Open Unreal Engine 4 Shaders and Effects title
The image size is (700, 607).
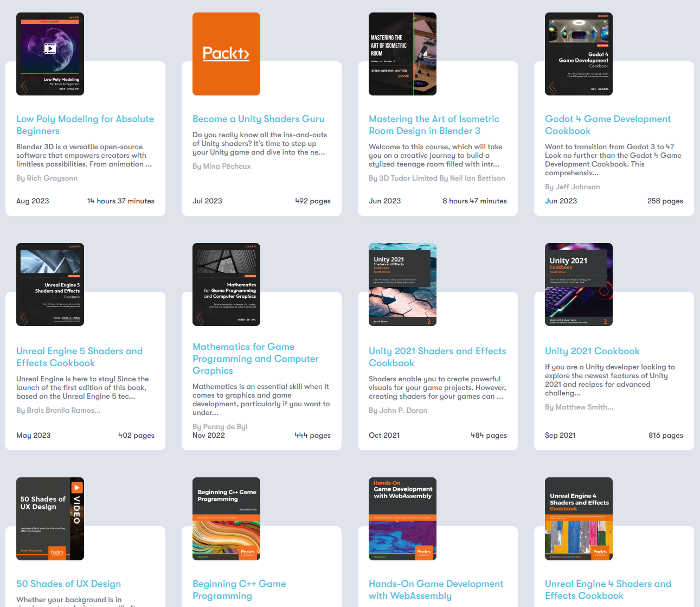(608, 590)
